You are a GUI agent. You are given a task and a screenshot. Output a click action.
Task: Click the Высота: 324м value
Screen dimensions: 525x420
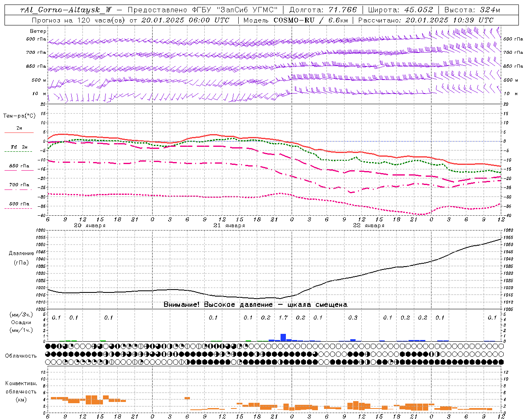pos(472,10)
